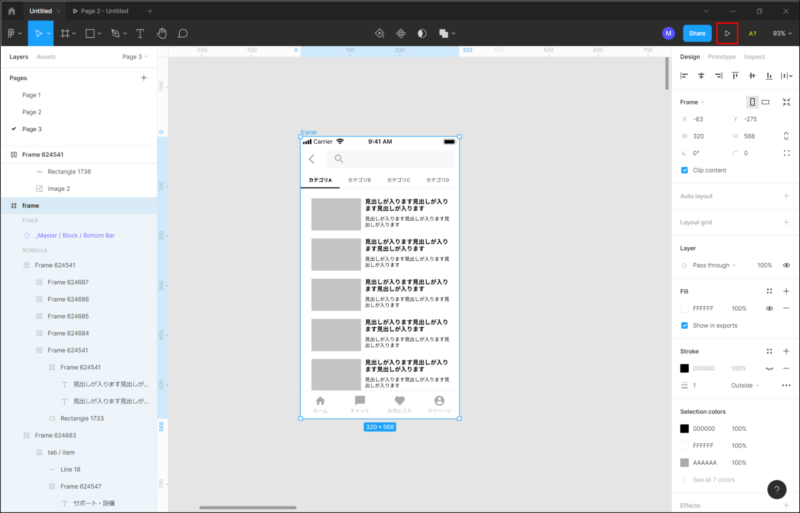
Task: Switch to the Prototype tab
Action: [x=720, y=57]
